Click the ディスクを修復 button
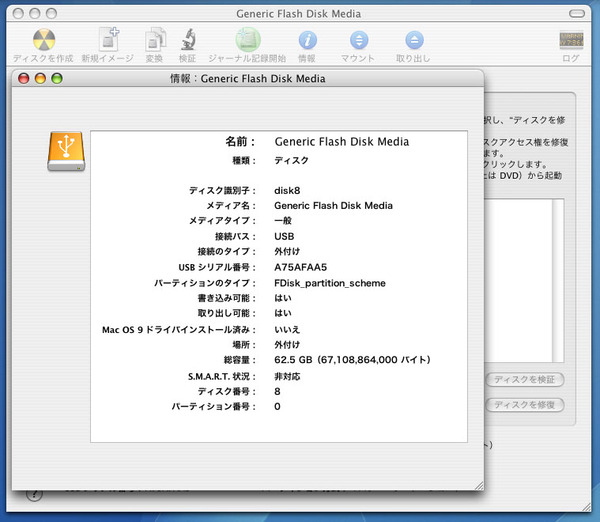600x522 pixels. tap(526, 405)
